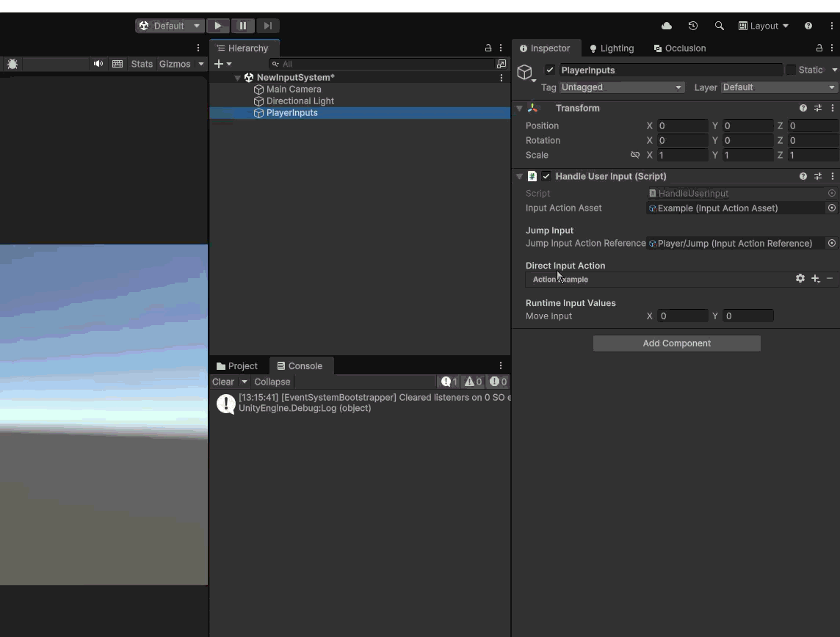The image size is (840, 637).
Task: Enable the Static checkbox
Action: 790,70
